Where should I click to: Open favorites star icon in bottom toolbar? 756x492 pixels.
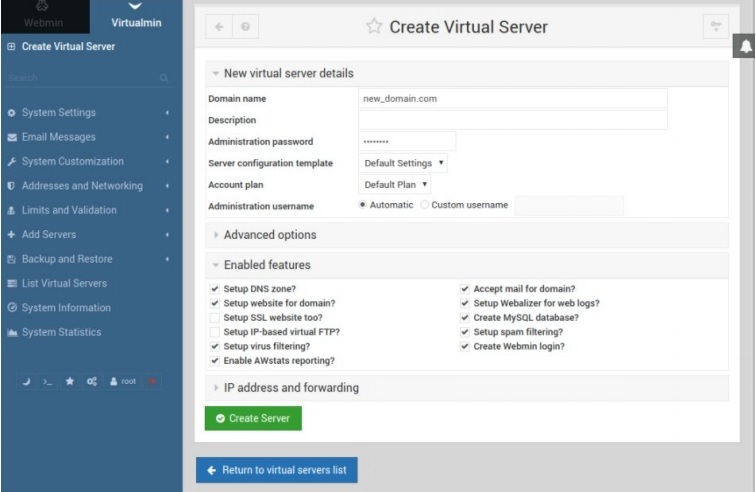69,382
